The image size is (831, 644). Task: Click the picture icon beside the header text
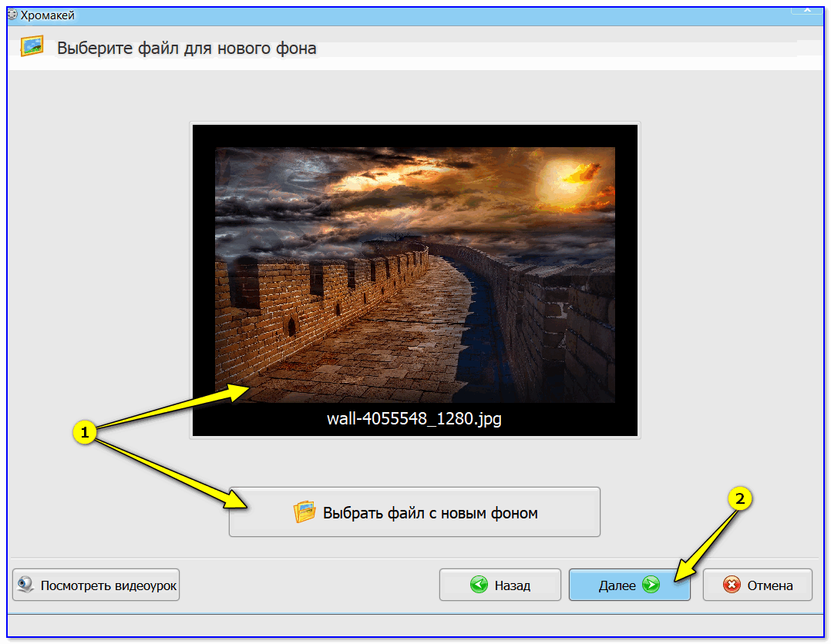pos(32,47)
